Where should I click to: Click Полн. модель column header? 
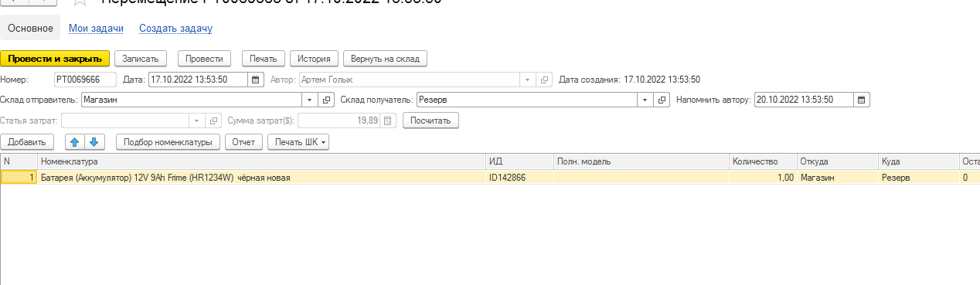pos(641,161)
